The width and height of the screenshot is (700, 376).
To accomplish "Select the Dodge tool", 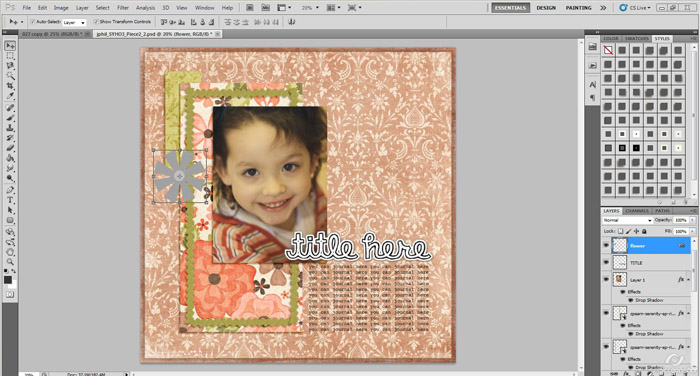I will [x=10, y=178].
